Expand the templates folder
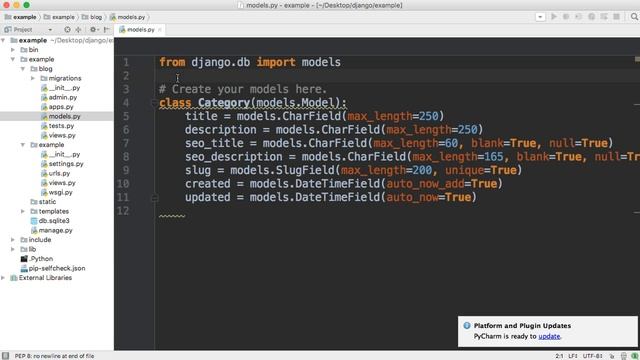The image size is (640, 360). [x=23, y=211]
